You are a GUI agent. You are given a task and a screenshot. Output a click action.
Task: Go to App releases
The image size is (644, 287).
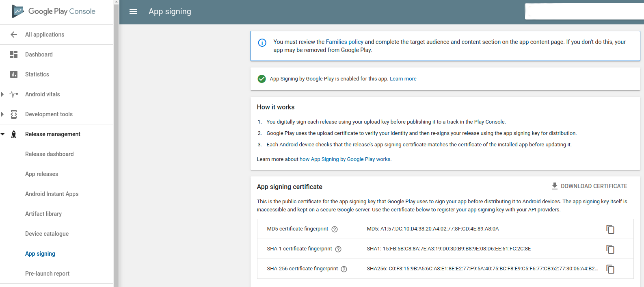pyautogui.click(x=41, y=174)
